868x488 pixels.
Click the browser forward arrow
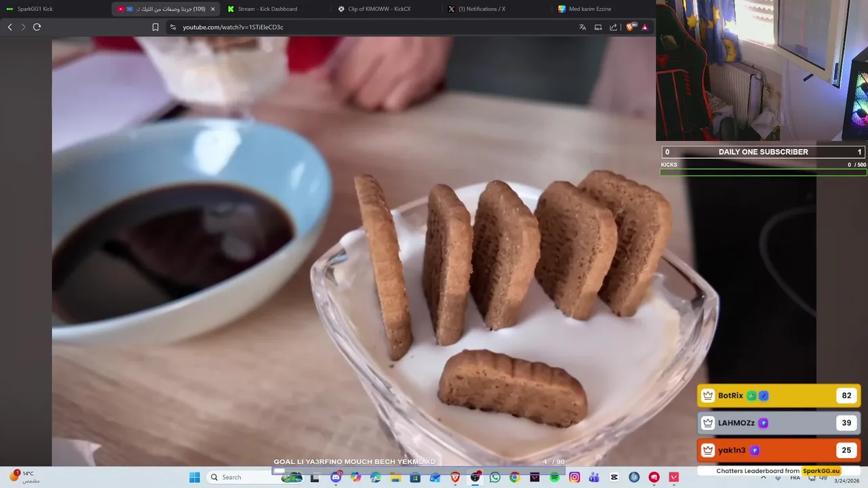tap(23, 27)
